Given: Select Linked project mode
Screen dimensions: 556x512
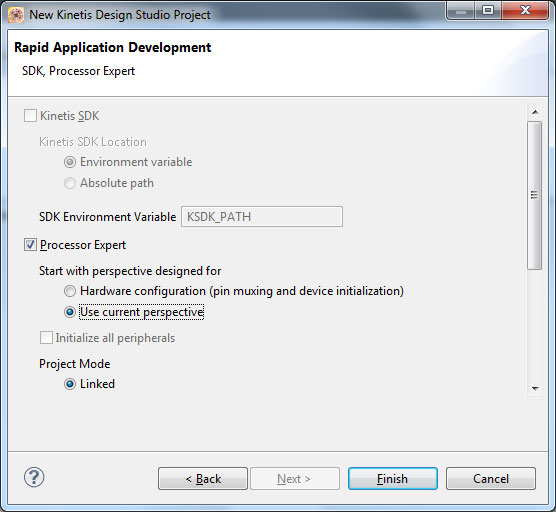Looking at the screenshot, I should pos(70,384).
